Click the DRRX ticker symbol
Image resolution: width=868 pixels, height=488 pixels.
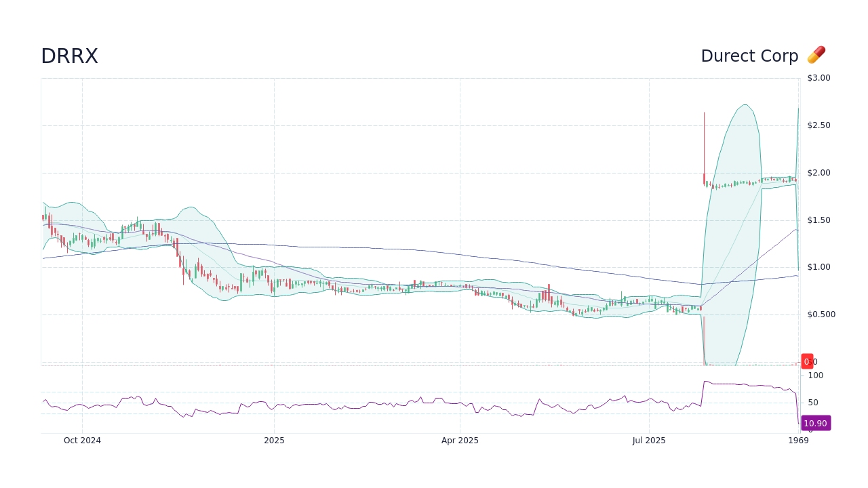(69, 56)
